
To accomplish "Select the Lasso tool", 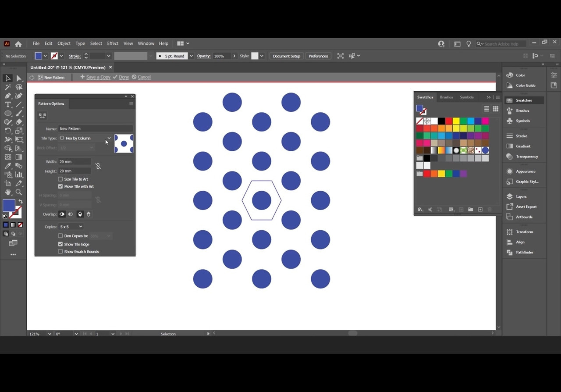I will point(19,87).
